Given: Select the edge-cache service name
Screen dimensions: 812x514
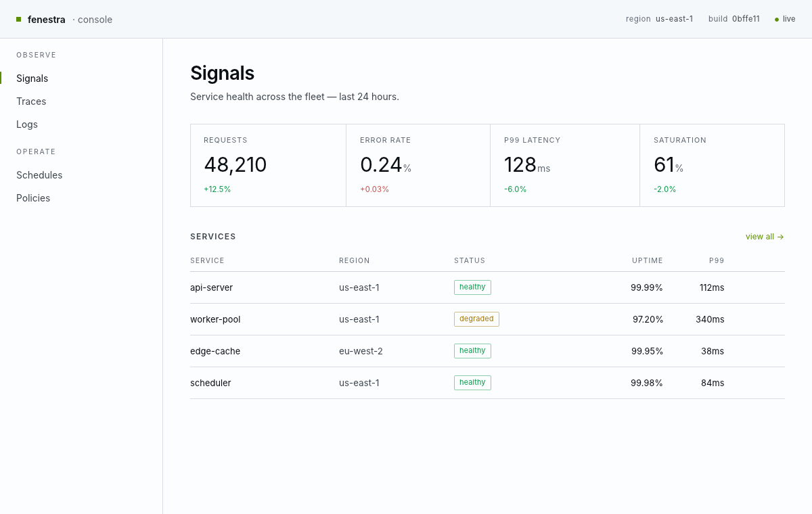Looking at the screenshot, I should (215, 351).
